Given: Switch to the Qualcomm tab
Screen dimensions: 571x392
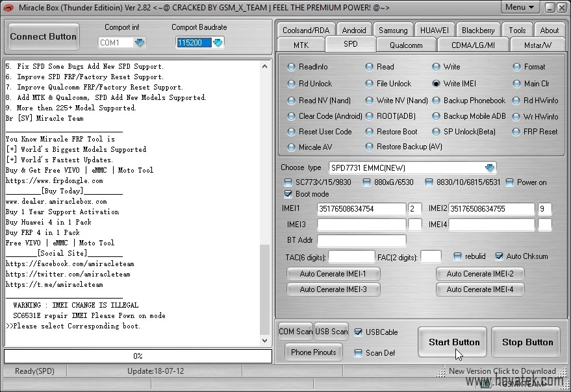Looking at the screenshot, I should click(x=406, y=45).
